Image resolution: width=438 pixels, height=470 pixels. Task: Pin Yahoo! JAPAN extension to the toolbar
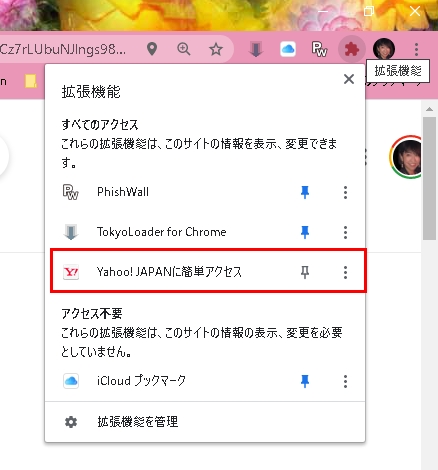tap(305, 272)
